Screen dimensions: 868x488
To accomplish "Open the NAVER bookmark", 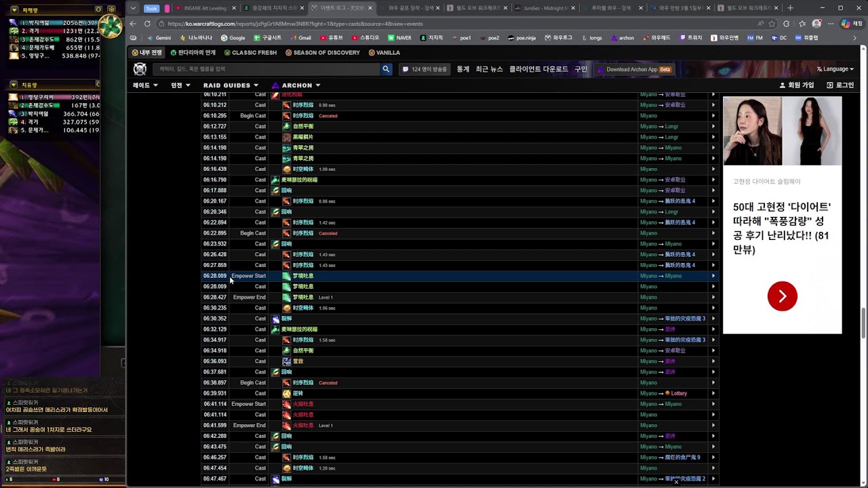I will [399, 38].
